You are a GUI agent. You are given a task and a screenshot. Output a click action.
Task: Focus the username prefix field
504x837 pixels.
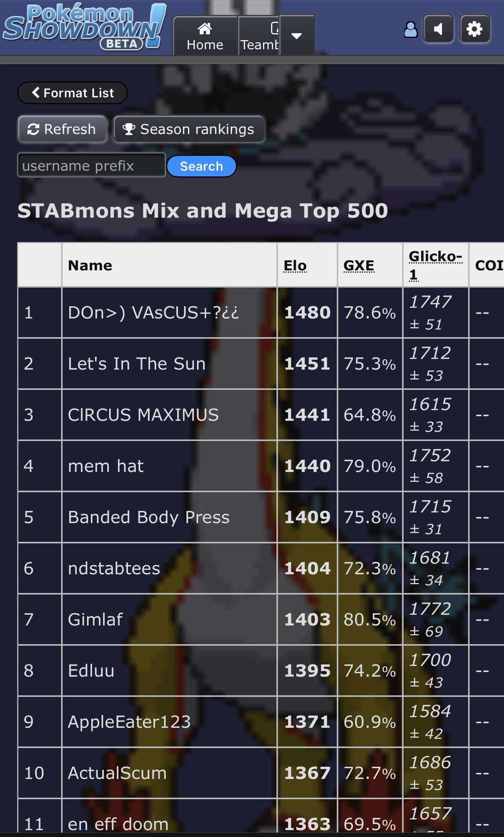point(91,165)
